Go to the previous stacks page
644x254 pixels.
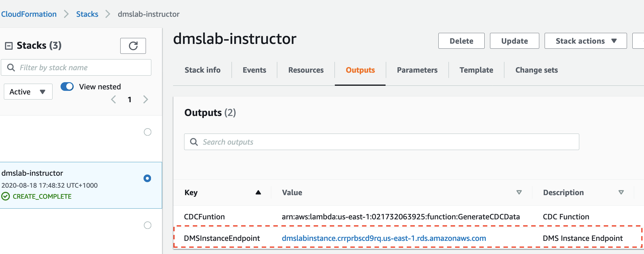click(x=113, y=100)
